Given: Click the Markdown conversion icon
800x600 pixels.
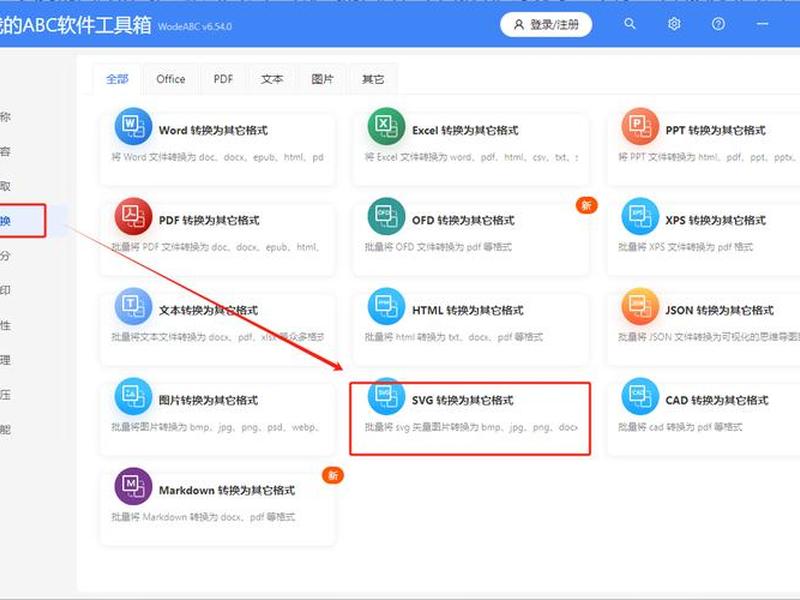Looking at the screenshot, I should [x=133, y=486].
